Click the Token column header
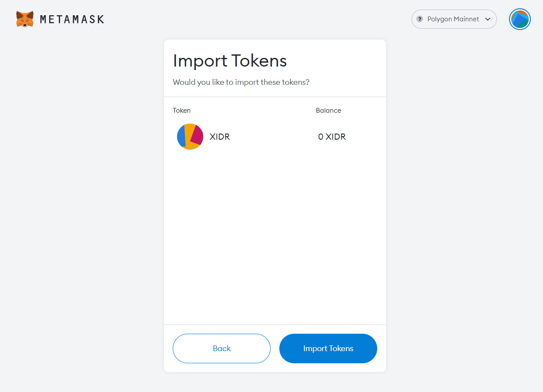Viewport: 543px width, 392px height. pos(181,111)
